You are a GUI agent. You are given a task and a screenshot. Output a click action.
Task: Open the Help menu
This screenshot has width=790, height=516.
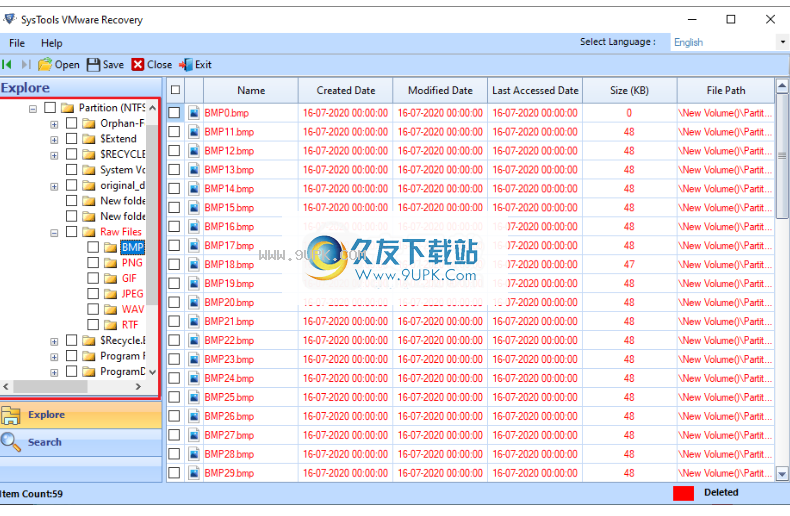tap(52, 43)
